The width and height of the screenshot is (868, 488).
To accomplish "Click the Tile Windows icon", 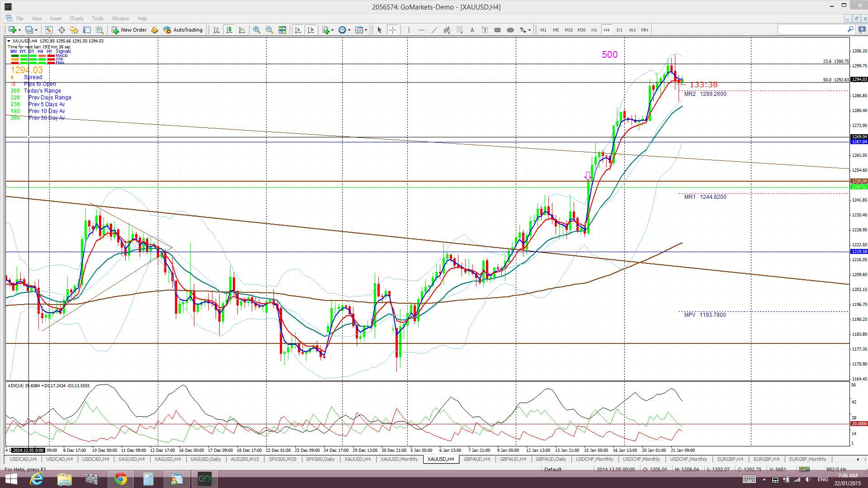I will click(282, 30).
